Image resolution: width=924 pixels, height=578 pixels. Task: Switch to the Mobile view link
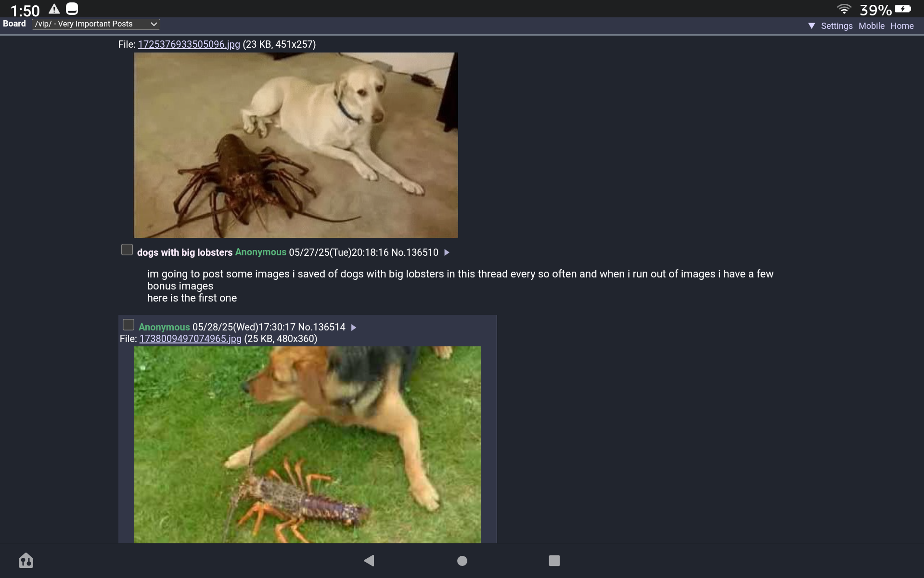[x=872, y=26]
